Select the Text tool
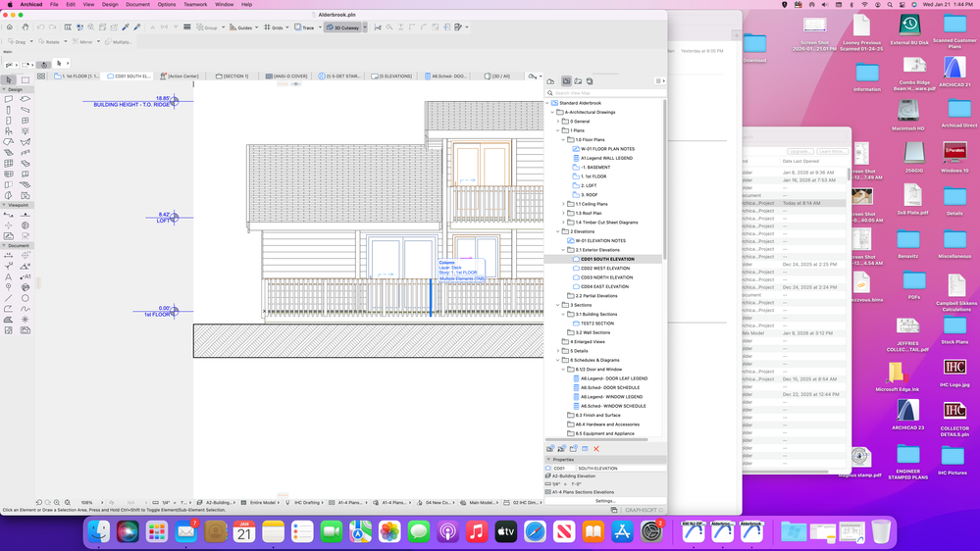This screenshot has width=980, height=551. point(9,276)
